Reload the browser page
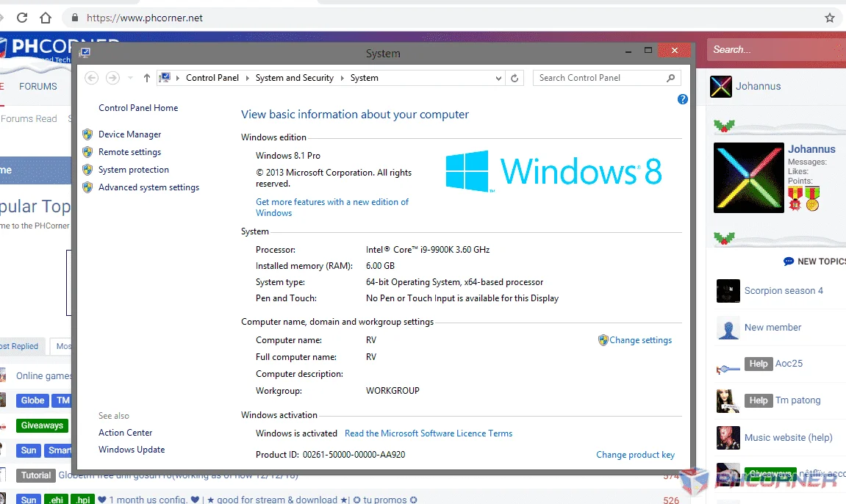Image resolution: width=846 pixels, height=504 pixels. point(22,18)
